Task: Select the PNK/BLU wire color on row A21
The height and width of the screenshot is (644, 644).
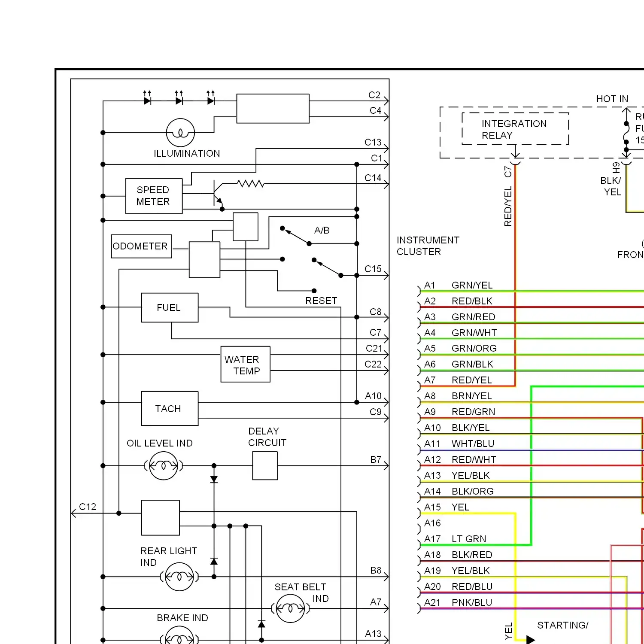Action: (472, 602)
